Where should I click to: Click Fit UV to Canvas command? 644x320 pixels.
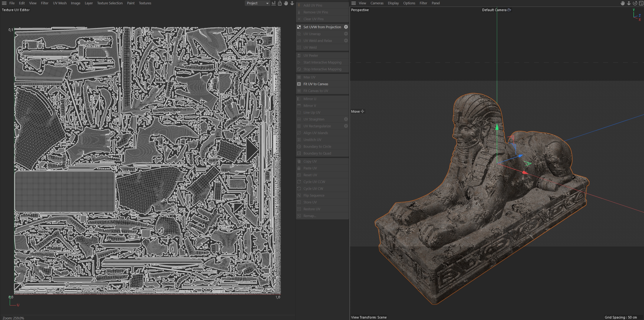(x=316, y=84)
